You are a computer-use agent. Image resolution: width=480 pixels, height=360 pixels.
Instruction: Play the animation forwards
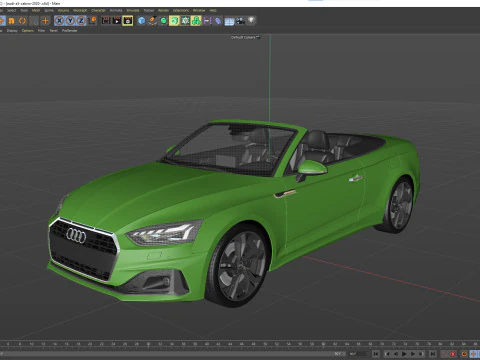tap(404, 354)
